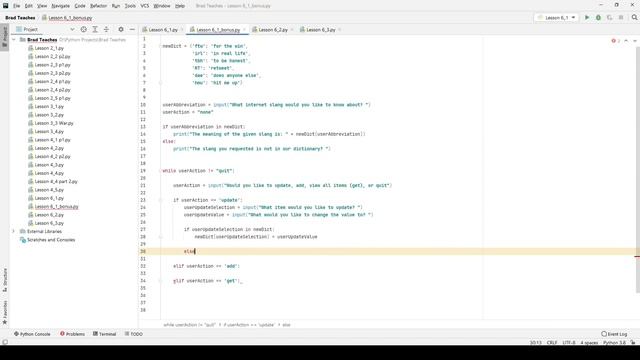Click CRLF line separator in status bar
640x360 pixels.
click(x=552, y=343)
